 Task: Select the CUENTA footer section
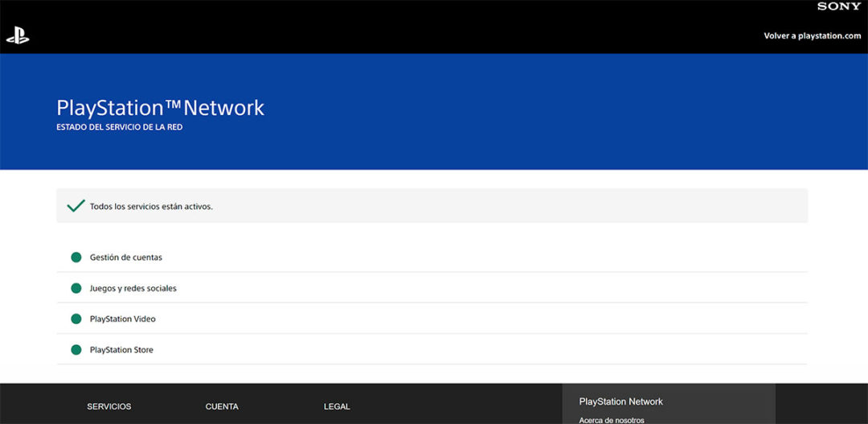pyautogui.click(x=222, y=406)
